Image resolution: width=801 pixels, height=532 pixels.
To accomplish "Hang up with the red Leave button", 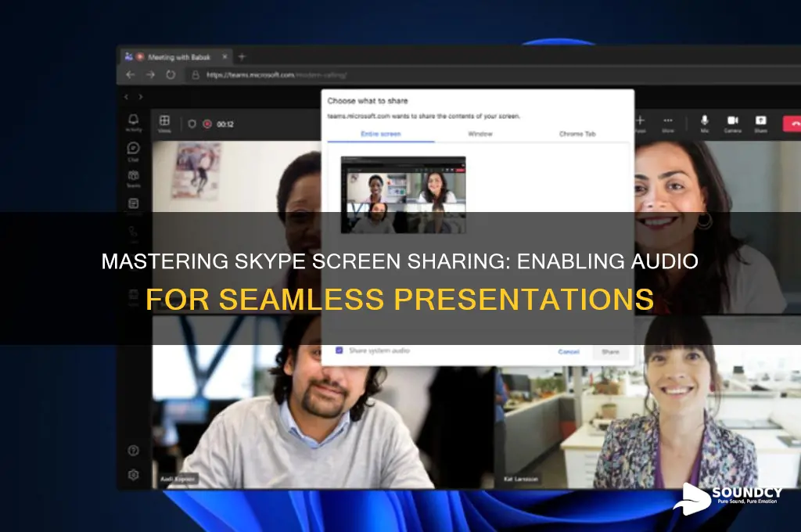I will pyautogui.click(x=792, y=123).
